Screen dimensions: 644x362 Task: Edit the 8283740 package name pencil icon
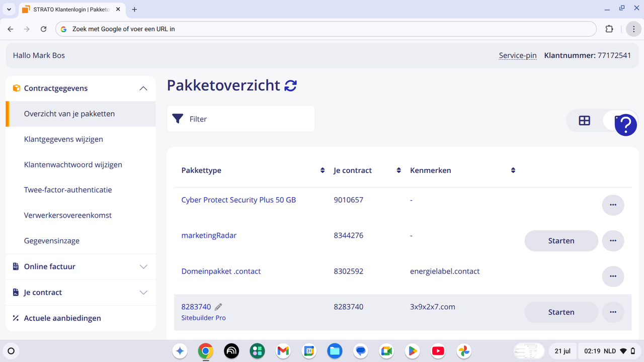point(218,307)
